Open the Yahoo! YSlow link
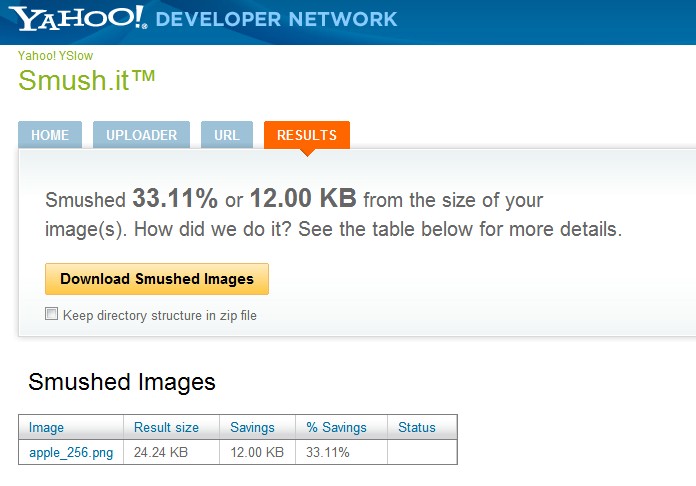This screenshot has height=486, width=696. click(55, 56)
